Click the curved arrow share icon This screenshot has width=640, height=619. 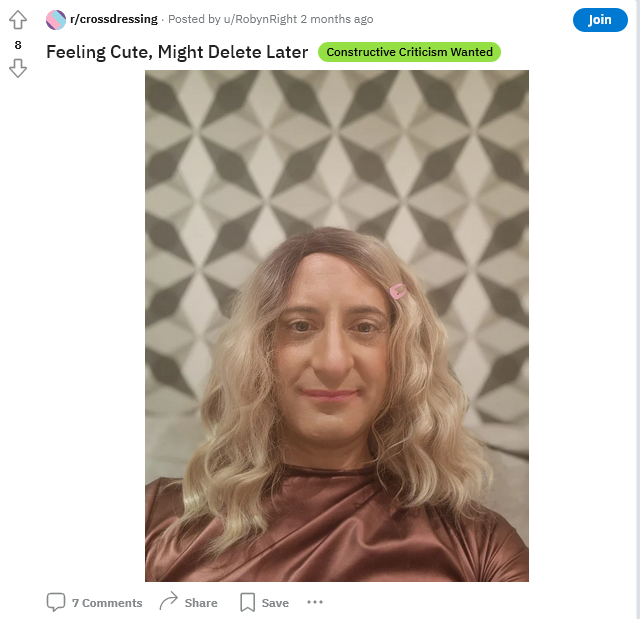pos(169,601)
